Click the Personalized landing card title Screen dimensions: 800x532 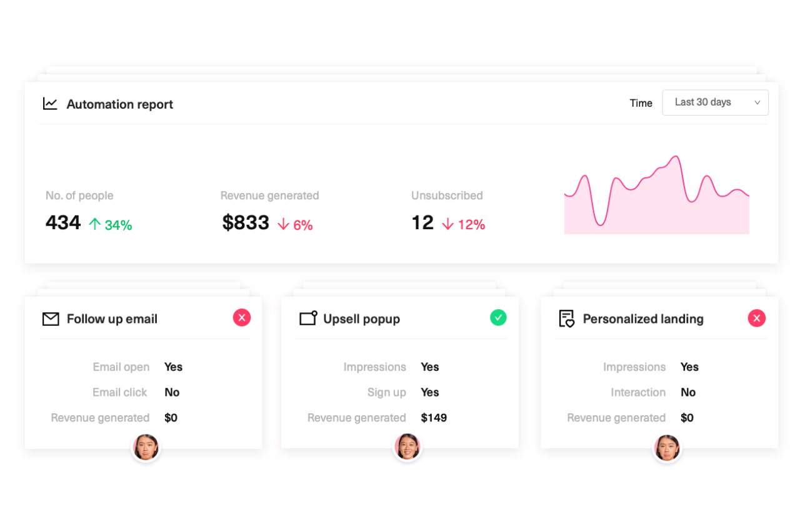(642, 319)
